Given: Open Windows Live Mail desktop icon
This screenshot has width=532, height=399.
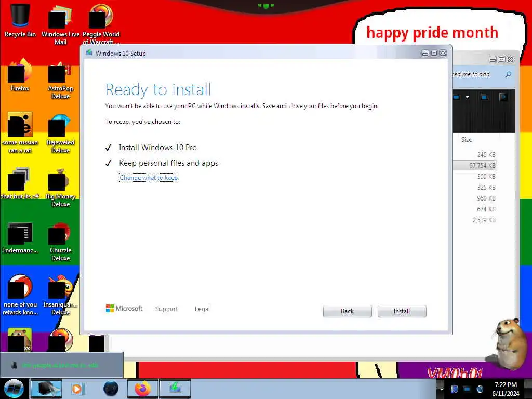Looking at the screenshot, I should click(60, 24).
